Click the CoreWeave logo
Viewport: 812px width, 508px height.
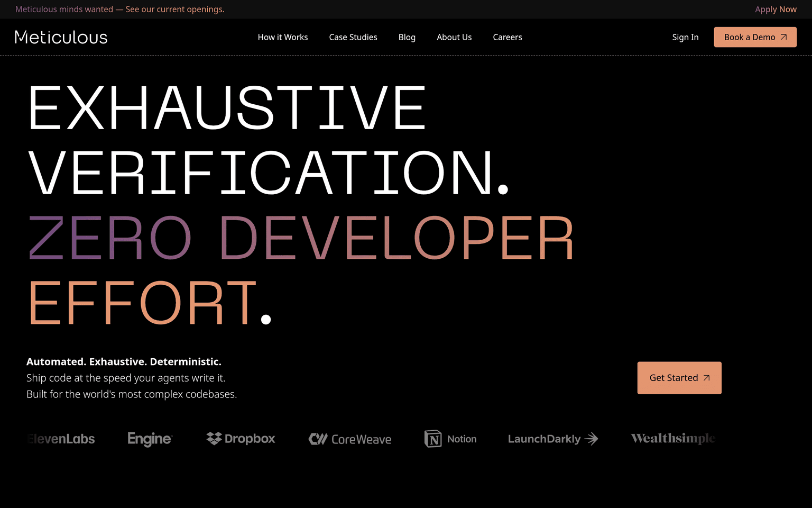tap(350, 439)
